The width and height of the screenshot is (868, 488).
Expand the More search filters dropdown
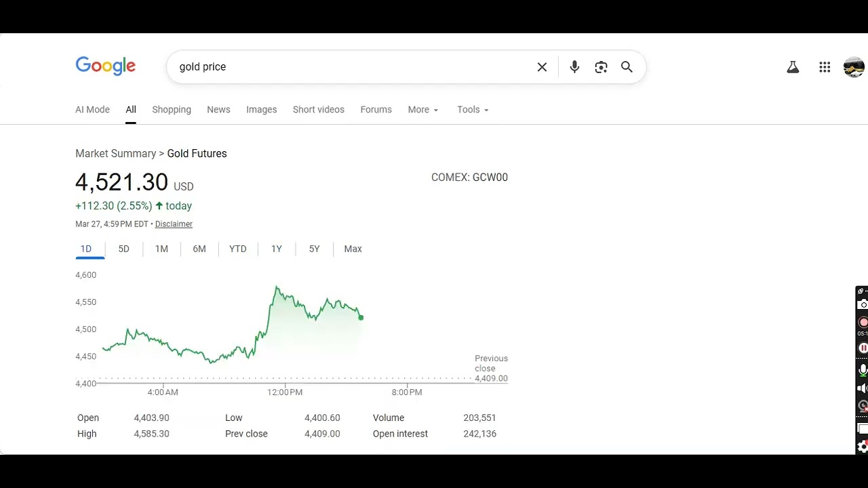coord(423,110)
